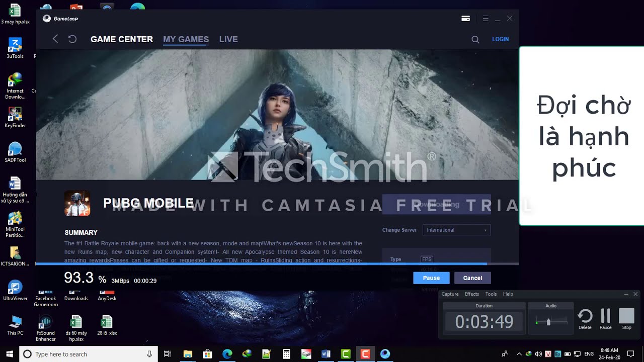Open This PC desktop icon
This screenshot has width=644, height=362.
coord(15,325)
